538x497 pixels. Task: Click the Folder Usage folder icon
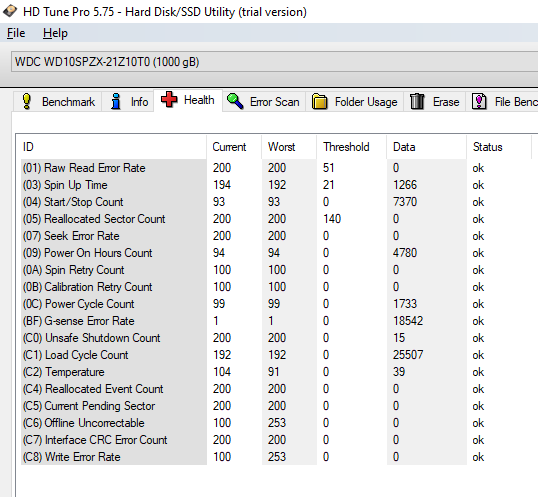319,102
